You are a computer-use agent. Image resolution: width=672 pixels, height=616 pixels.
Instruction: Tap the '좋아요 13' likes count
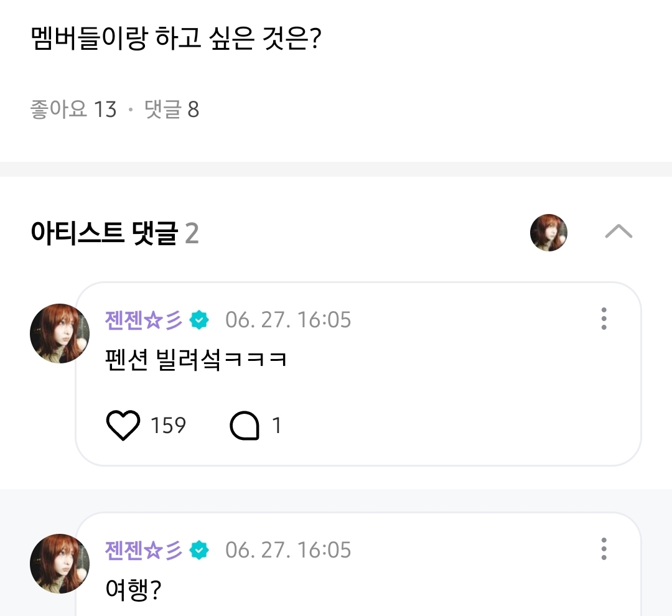[x=73, y=110]
